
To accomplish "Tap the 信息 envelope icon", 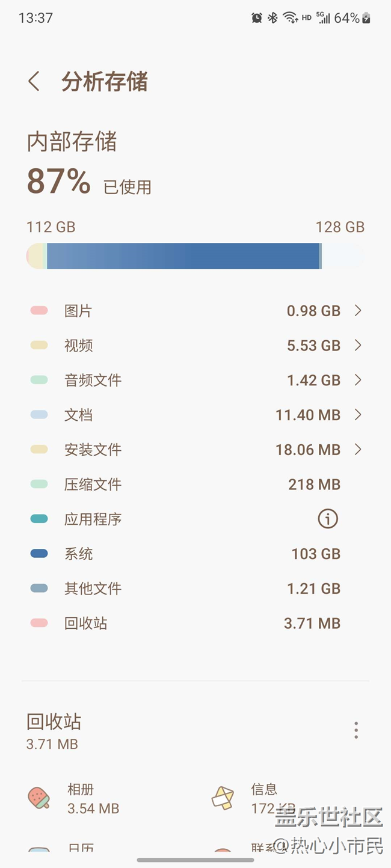I will tap(223, 798).
